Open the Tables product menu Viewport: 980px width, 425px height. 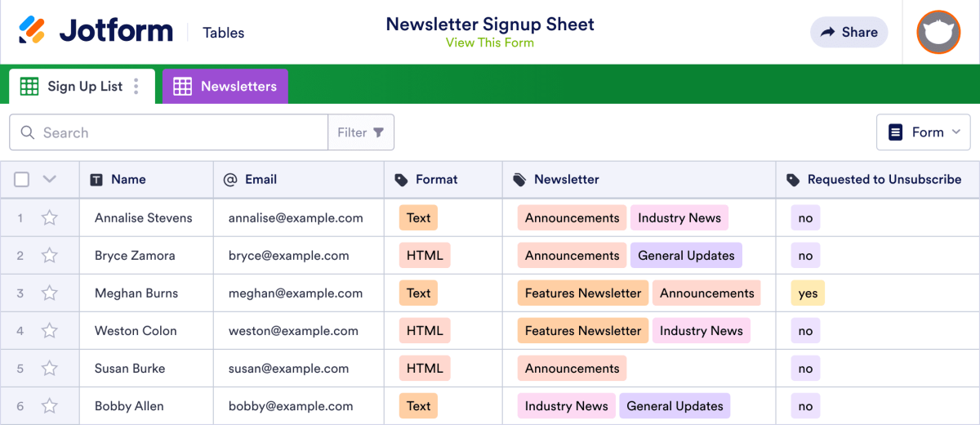click(224, 33)
